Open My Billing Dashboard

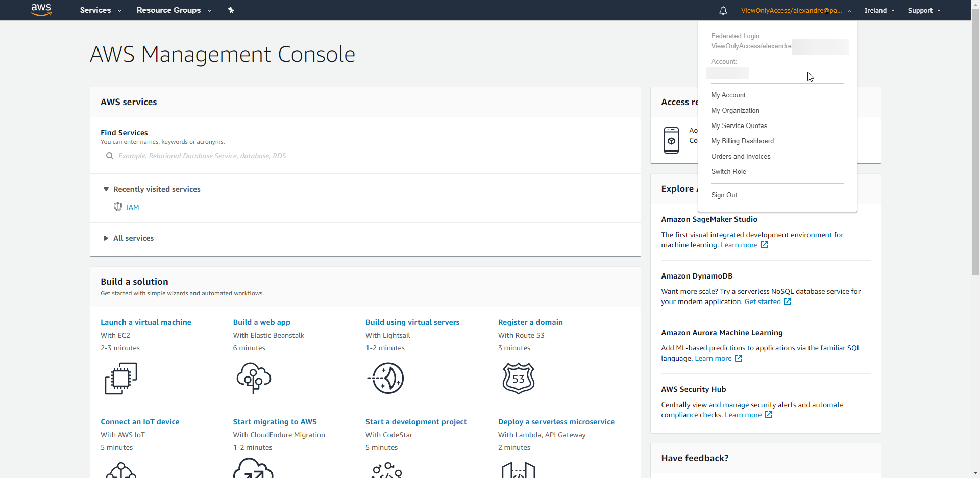point(742,141)
